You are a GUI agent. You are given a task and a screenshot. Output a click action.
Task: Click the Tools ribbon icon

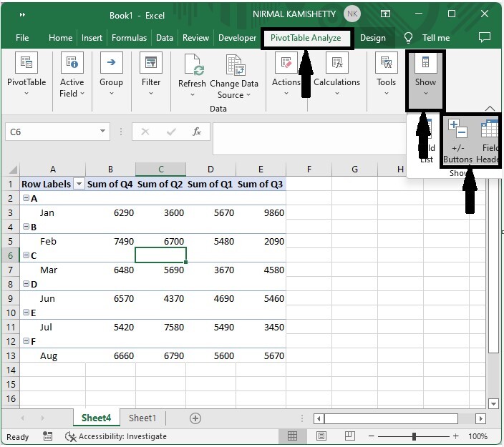386,64
